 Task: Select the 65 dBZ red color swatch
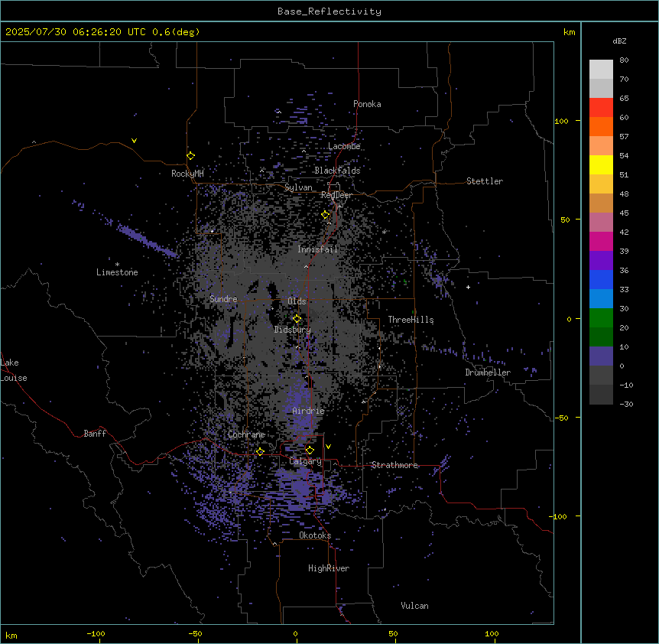(601, 108)
